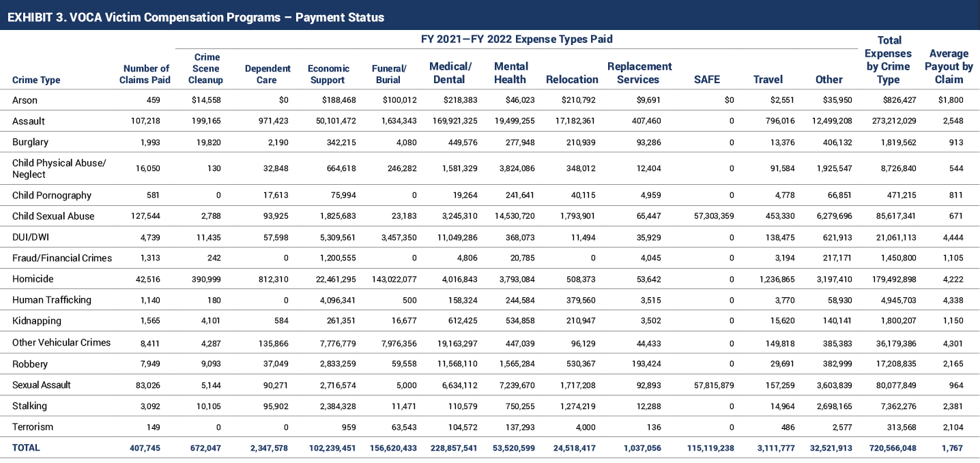Select Kidnapping dependent care value 584
The width and height of the screenshot is (980, 463).
point(280,322)
